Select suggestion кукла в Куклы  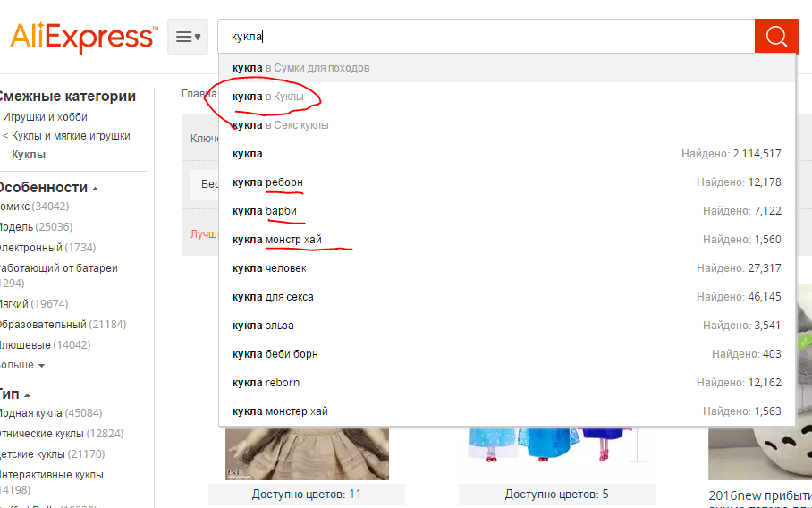507,97
